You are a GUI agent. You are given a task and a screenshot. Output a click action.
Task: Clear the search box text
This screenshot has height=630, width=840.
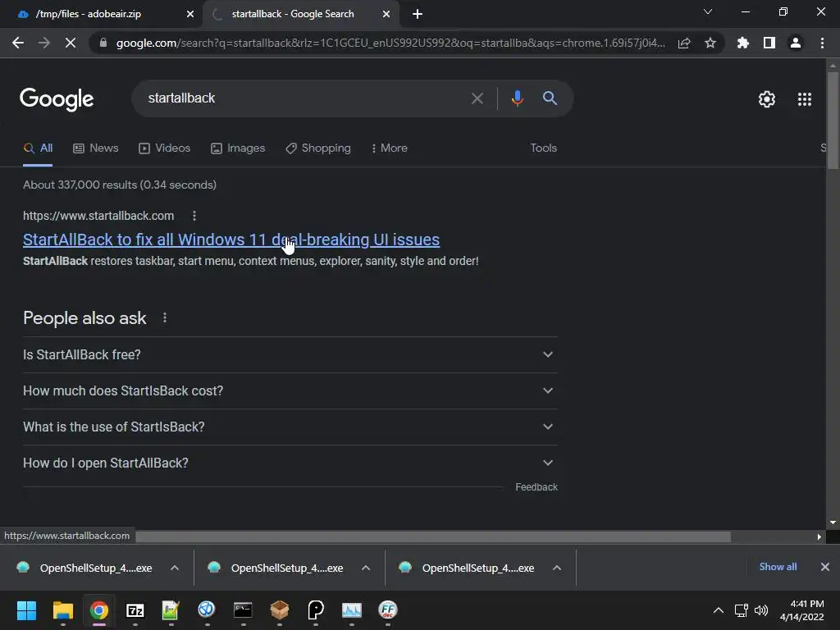coord(477,98)
